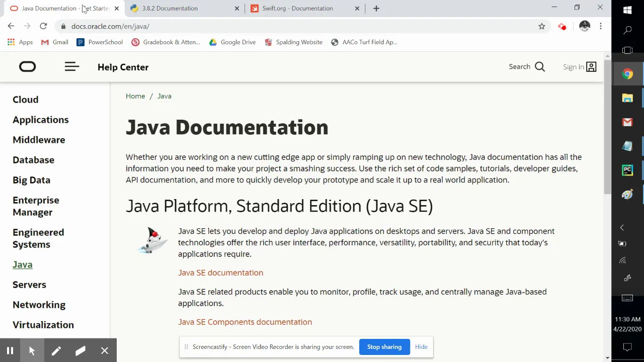Open Gmail bookmark
This screenshot has width=644, height=362.
(54, 42)
